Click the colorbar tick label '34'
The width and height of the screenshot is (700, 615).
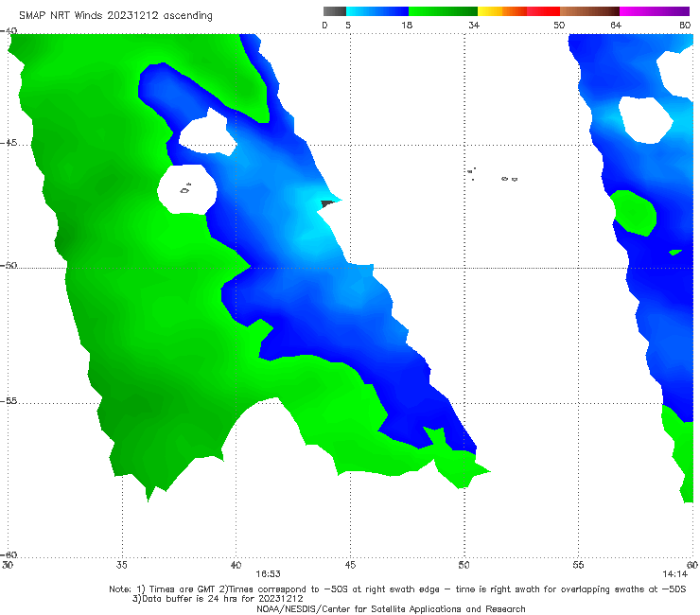[x=474, y=25]
